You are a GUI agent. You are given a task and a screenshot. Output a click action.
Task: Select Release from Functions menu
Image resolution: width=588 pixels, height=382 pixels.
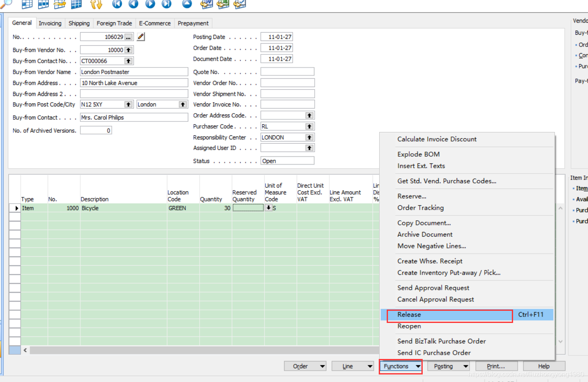[467, 315]
